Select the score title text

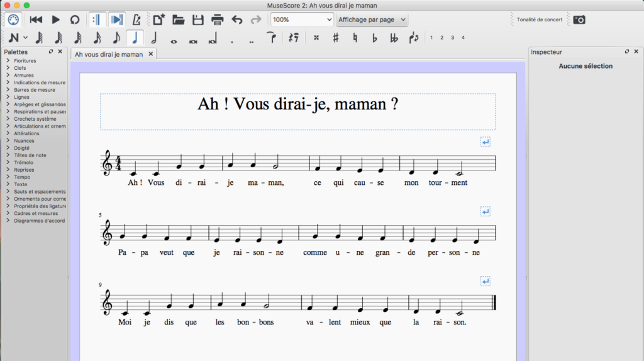click(297, 104)
